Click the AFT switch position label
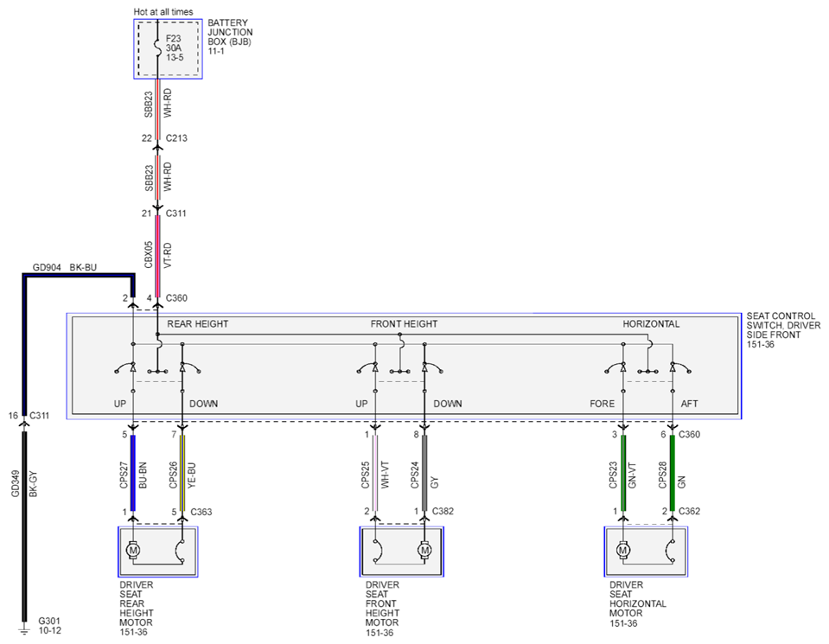 click(x=690, y=404)
